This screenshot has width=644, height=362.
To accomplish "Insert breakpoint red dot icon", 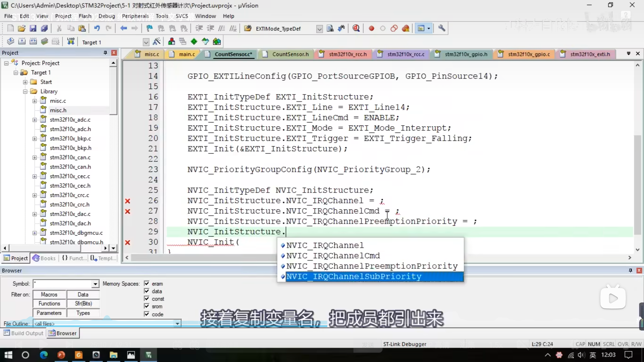I will [371, 28].
